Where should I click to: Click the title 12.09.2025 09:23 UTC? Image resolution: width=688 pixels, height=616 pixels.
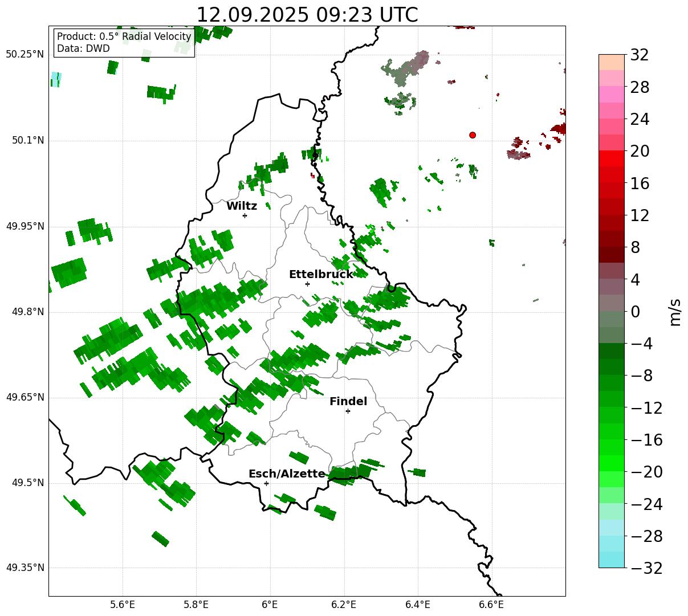307,15
